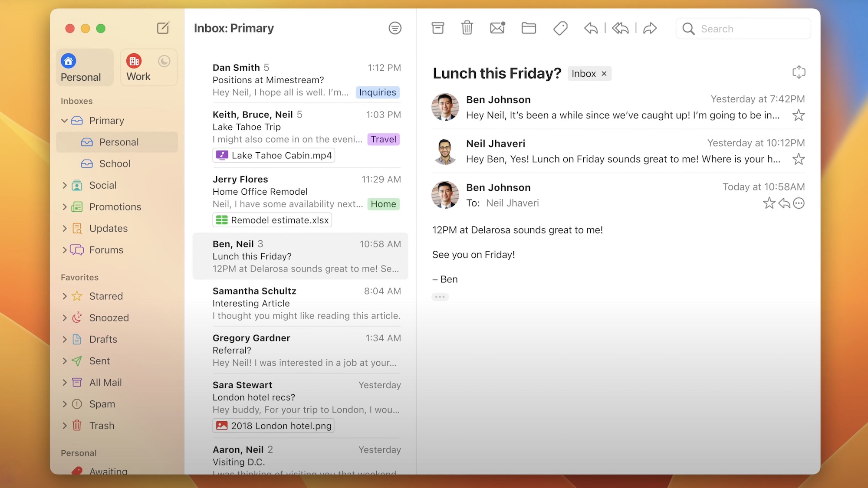Screen dimensions: 868x488
Task: Open Remodel estimate.xlsx attachment
Action: pos(272,220)
